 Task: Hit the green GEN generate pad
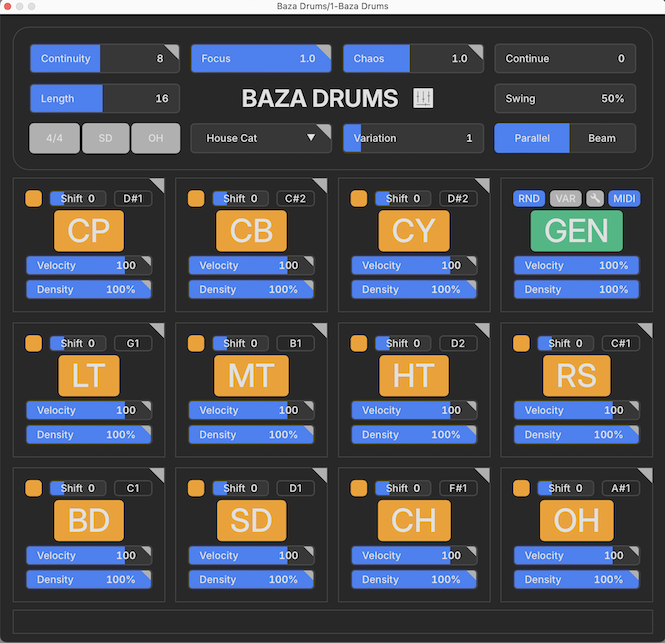[577, 231]
